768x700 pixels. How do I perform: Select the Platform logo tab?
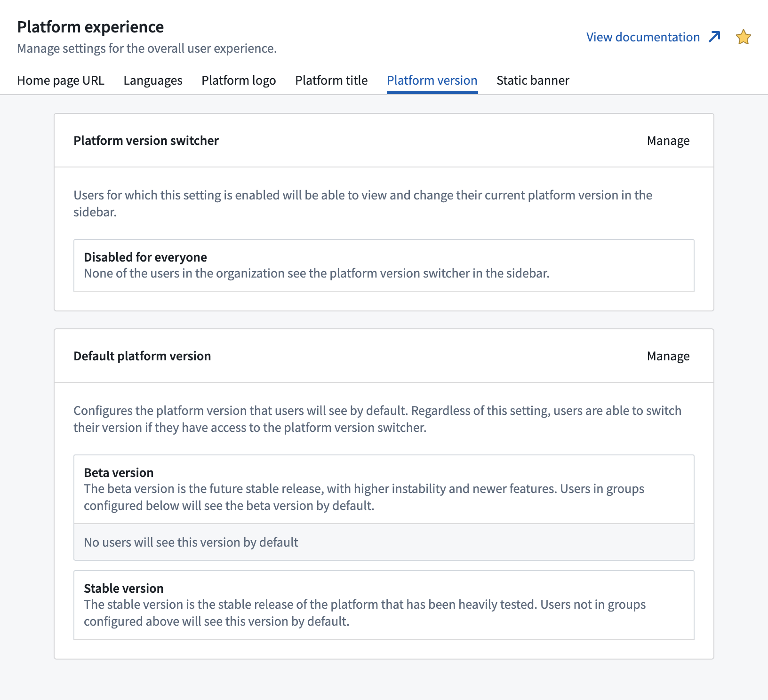[239, 80]
